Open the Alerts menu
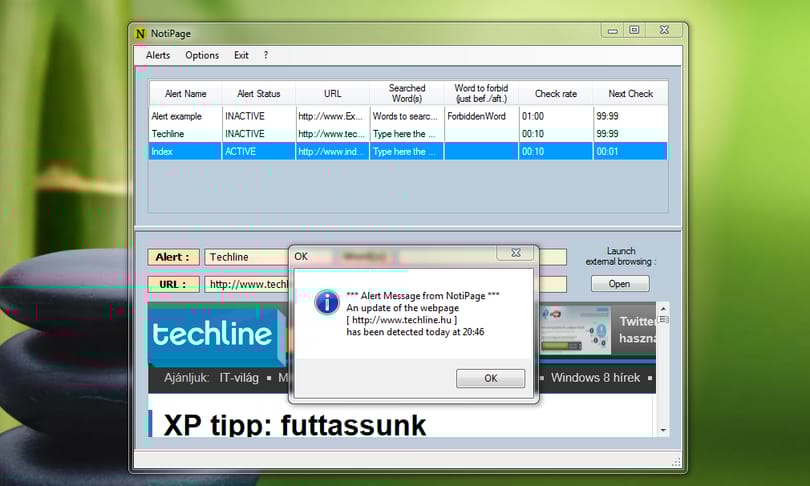This screenshot has height=486, width=810. tap(158, 55)
